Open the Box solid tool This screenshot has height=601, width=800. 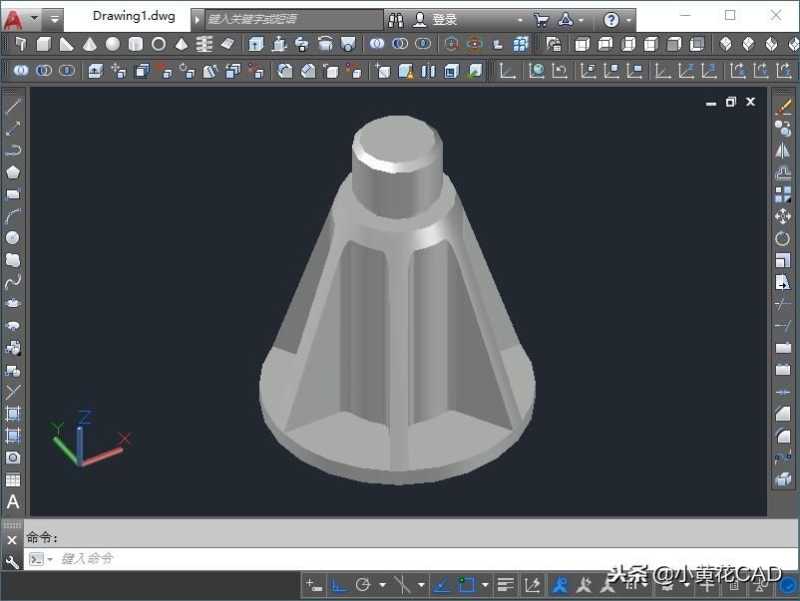pyautogui.click(x=42, y=44)
